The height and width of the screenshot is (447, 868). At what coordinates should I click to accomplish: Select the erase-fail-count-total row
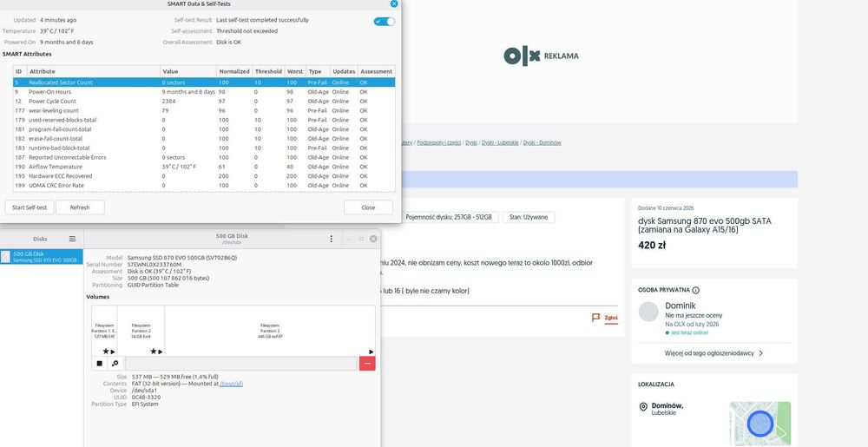tap(204, 139)
